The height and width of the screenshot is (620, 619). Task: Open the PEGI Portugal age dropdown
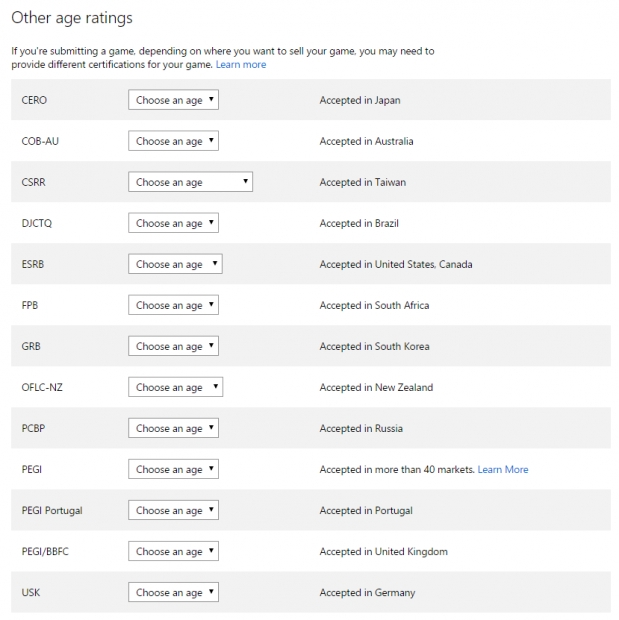point(173,510)
